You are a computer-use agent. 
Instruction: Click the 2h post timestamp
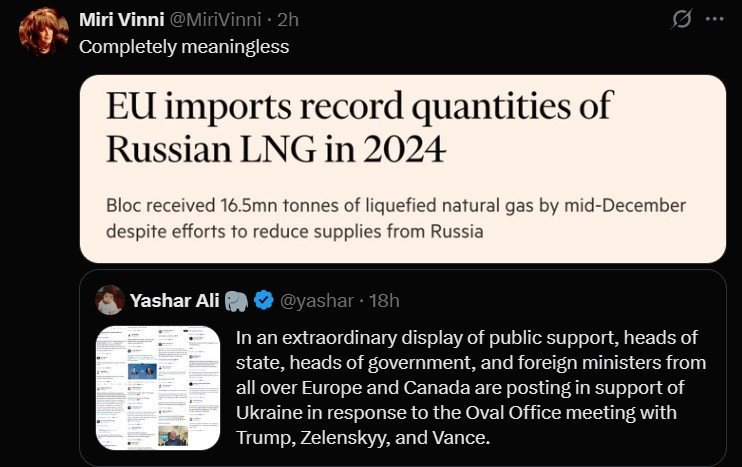point(288,19)
